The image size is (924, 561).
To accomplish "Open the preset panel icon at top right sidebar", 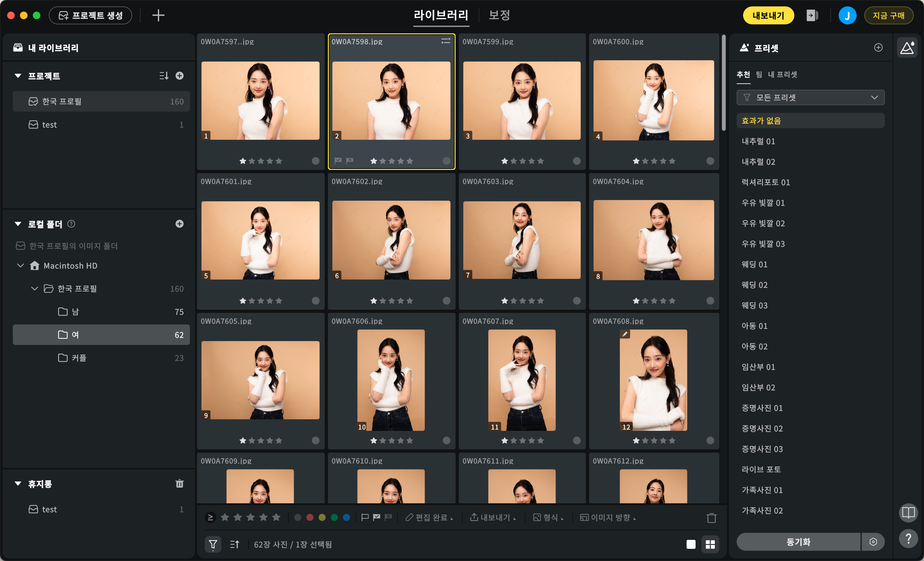I will [907, 47].
